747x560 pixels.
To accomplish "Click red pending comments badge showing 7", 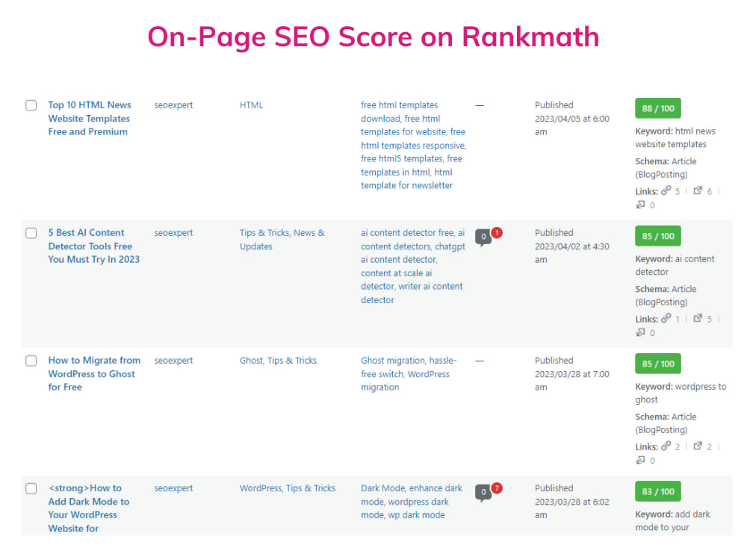I will pos(497,488).
